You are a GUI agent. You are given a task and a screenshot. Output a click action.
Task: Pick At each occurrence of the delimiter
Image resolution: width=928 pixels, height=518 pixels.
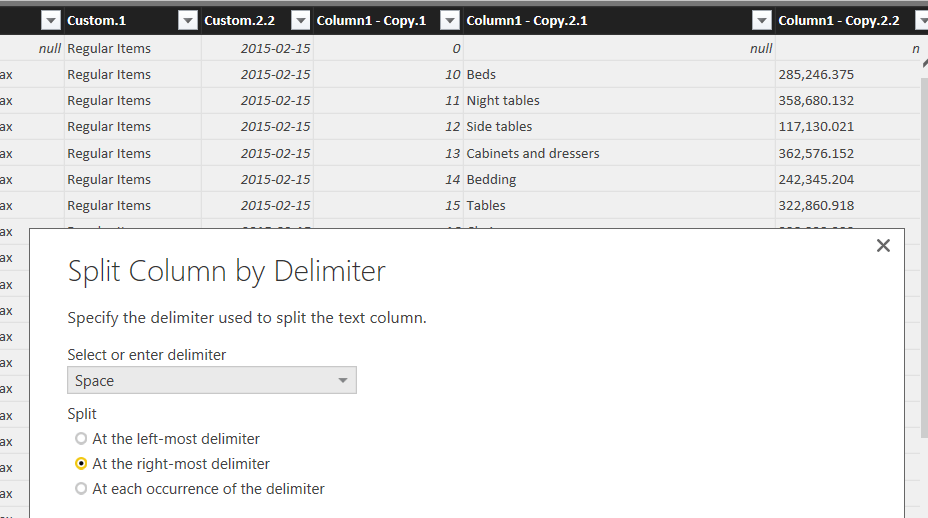click(82, 489)
